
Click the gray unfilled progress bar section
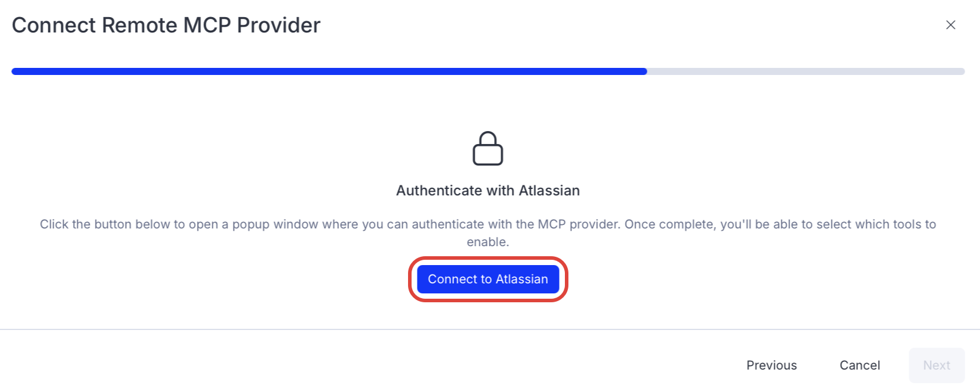[x=805, y=71]
